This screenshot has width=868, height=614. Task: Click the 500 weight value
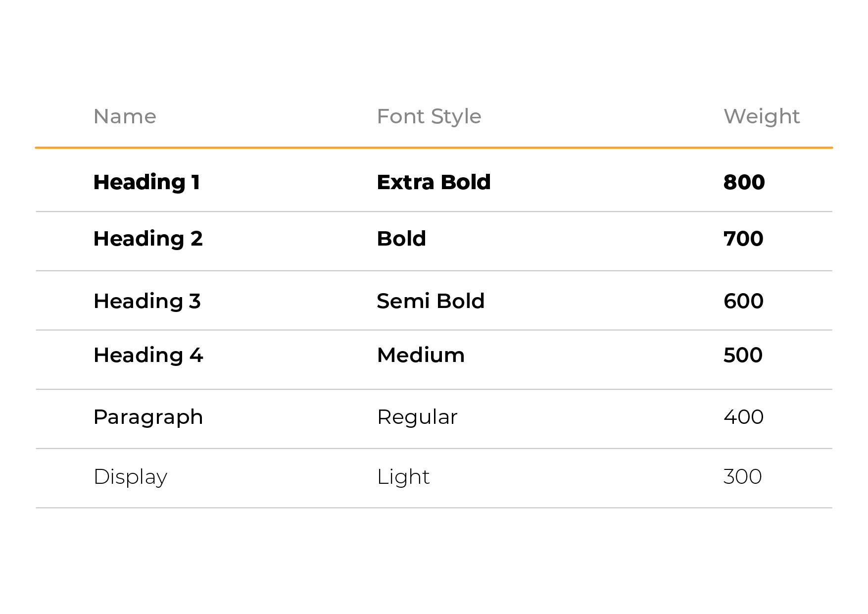pos(743,355)
